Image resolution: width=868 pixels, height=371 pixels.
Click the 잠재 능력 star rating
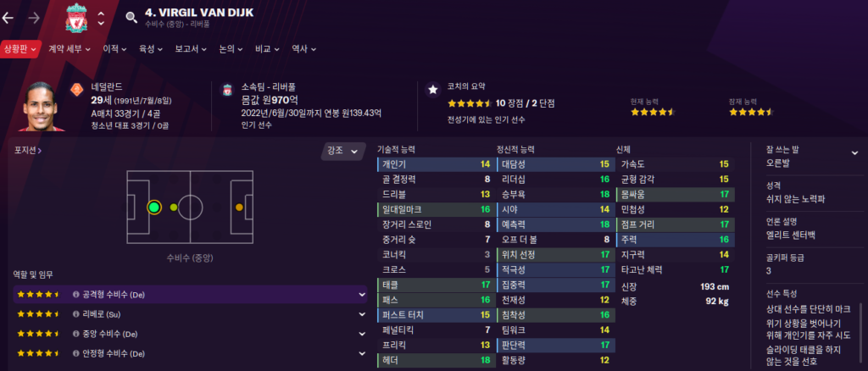click(x=751, y=113)
